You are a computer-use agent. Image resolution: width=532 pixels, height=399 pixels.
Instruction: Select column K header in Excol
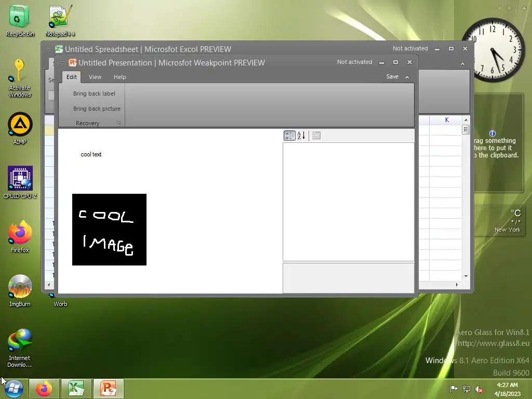(447, 120)
